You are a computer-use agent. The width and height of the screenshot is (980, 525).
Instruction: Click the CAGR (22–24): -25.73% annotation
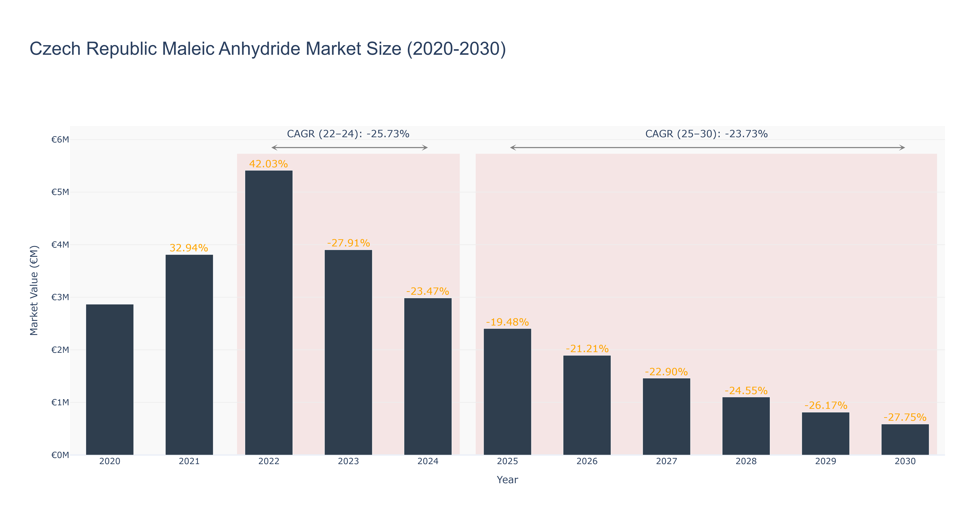(x=348, y=134)
